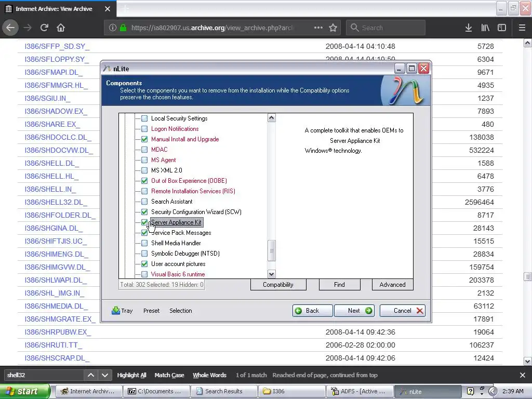Viewport: 532px width, 399px height.
Task: Expand hidden system tray icons
Action: click(493, 391)
